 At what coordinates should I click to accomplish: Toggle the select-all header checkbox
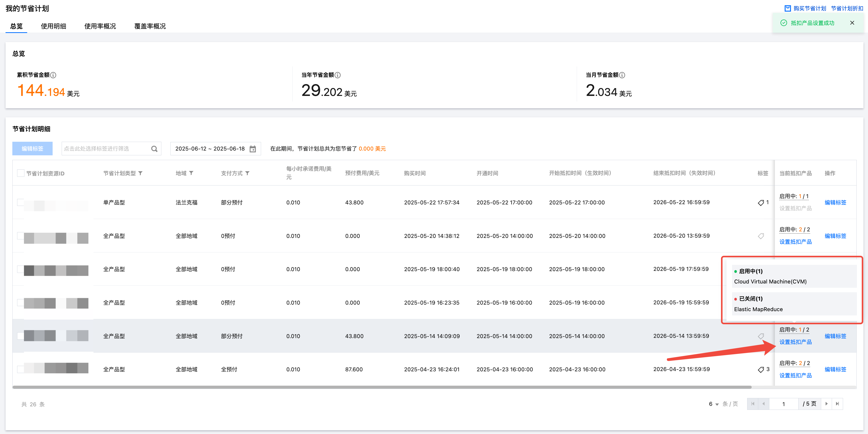coord(21,173)
